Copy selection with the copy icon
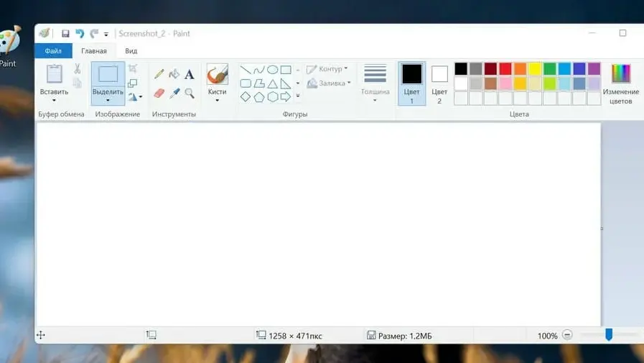644x363 pixels. point(78,83)
